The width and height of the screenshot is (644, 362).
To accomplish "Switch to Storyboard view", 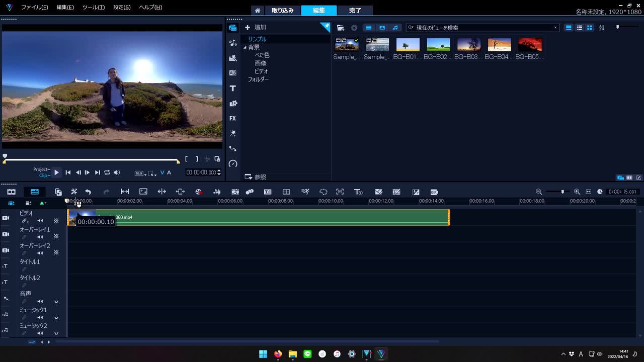I will click(x=11, y=192).
